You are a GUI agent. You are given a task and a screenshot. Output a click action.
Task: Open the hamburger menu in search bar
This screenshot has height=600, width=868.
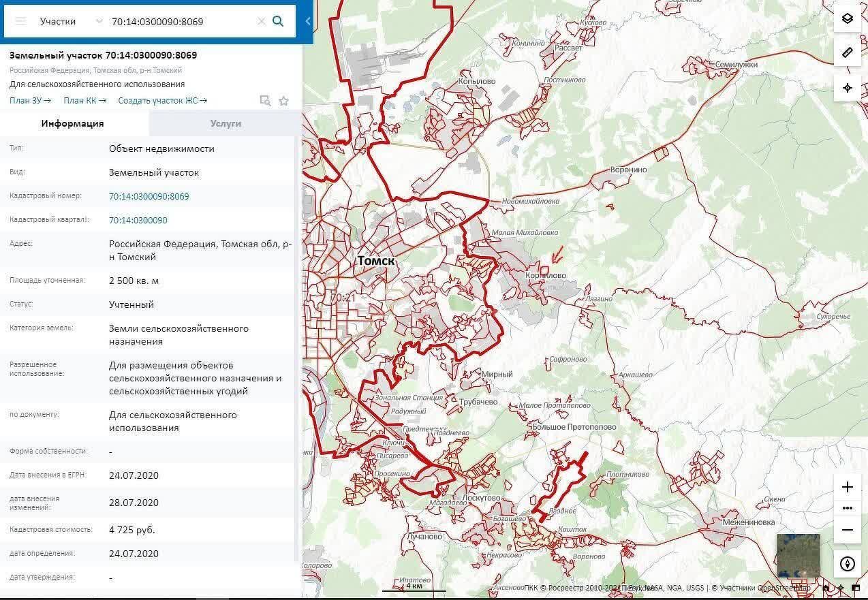pyautogui.click(x=21, y=21)
